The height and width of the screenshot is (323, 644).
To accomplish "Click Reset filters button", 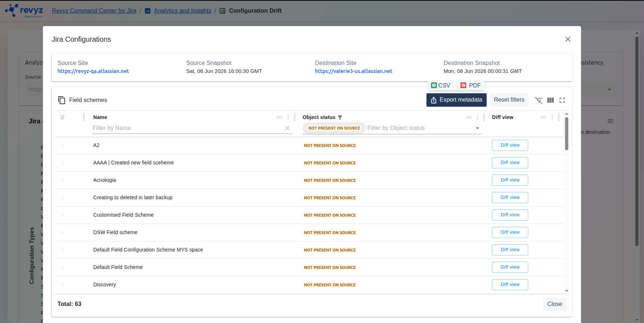I will tap(509, 100).
